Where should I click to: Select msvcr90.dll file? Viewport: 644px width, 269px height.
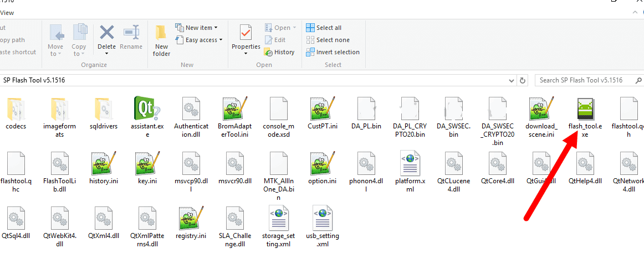click(x=235, y=168)
